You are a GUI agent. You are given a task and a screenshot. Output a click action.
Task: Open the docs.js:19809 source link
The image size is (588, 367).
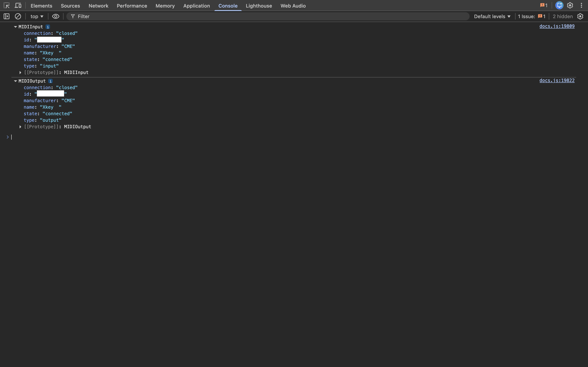557,26
